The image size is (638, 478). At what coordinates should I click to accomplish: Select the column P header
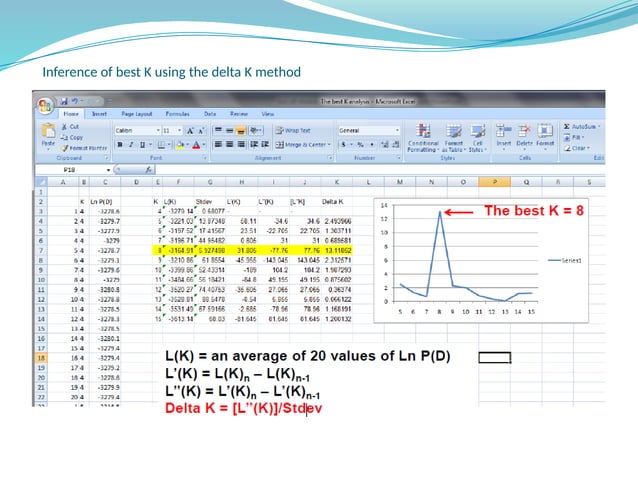[494, 182]
